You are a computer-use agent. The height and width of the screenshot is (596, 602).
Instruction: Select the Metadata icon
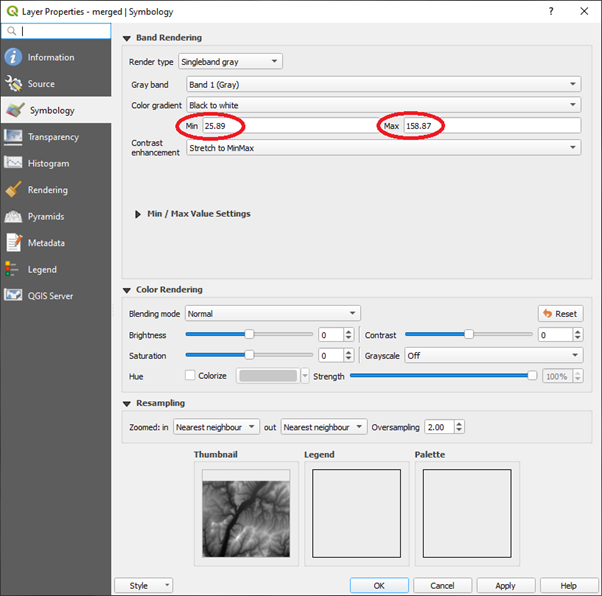(x=14, y=243)
